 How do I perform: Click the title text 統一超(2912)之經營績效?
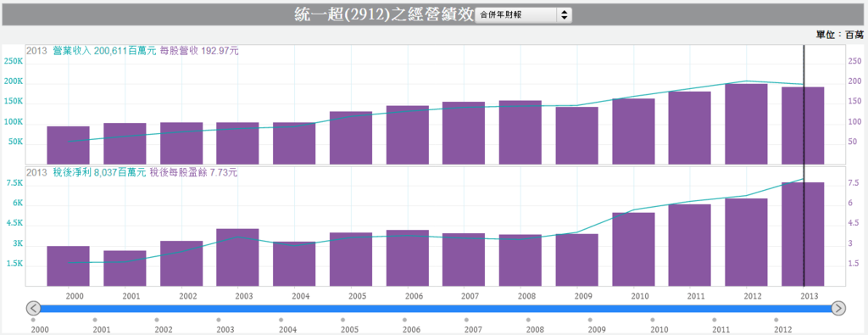pyautogui.click(x=384, y=14)
